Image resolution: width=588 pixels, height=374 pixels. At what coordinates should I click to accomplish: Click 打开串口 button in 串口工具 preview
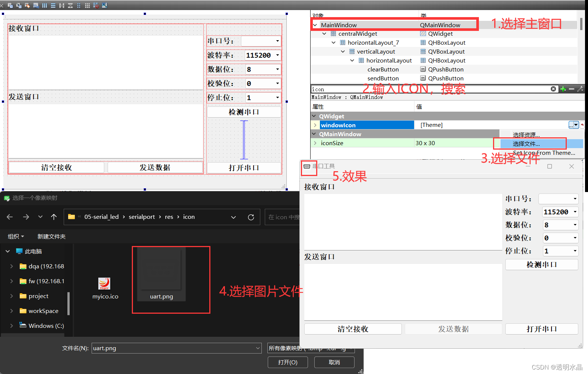tap(542, 329)
